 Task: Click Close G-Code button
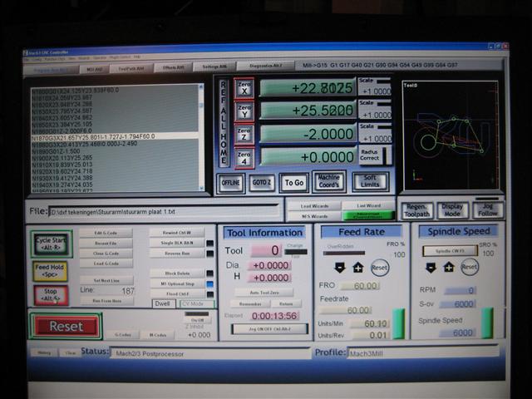coord(106,254)
